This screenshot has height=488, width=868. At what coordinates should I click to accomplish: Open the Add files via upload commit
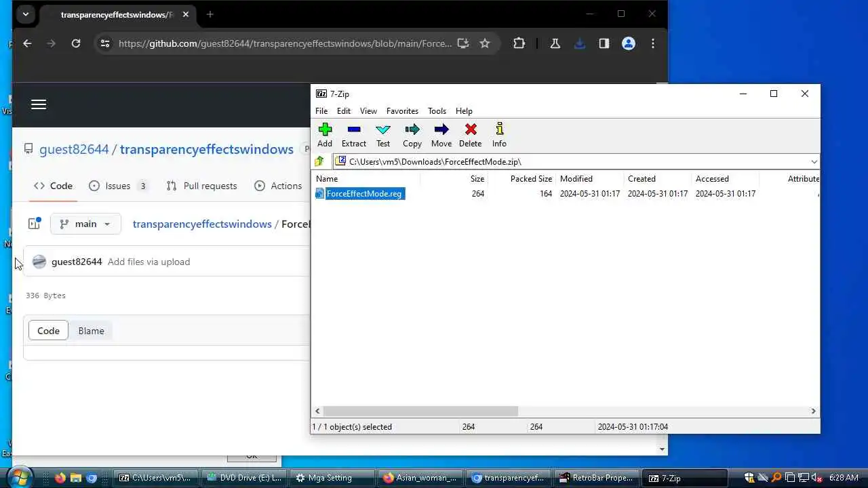pos(149,262)
